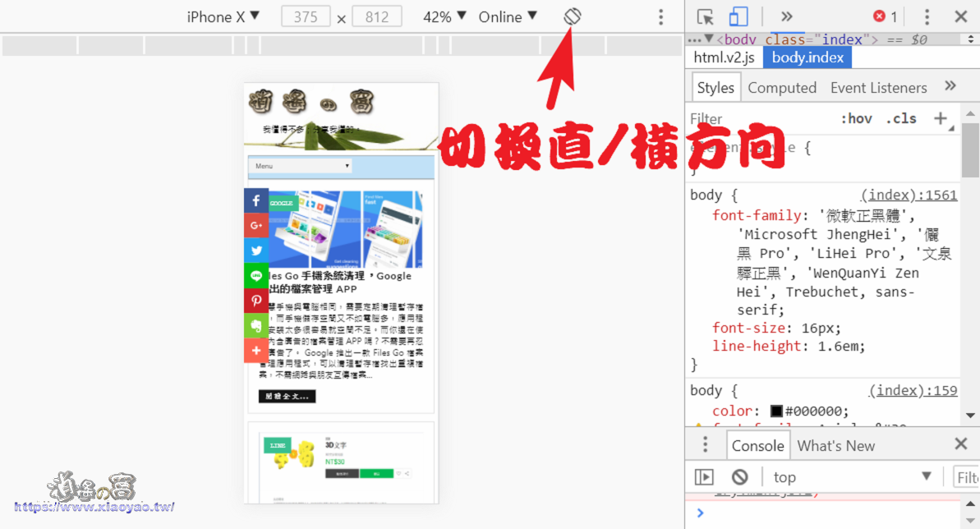
Task: Open the top context dropdown
Action: 853,477
